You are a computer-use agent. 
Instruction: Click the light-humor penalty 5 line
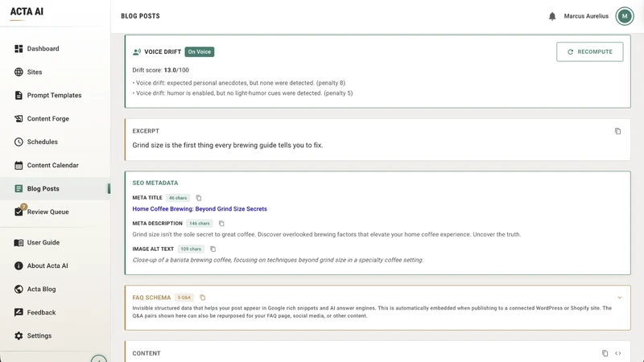click(x=242, y=93)
